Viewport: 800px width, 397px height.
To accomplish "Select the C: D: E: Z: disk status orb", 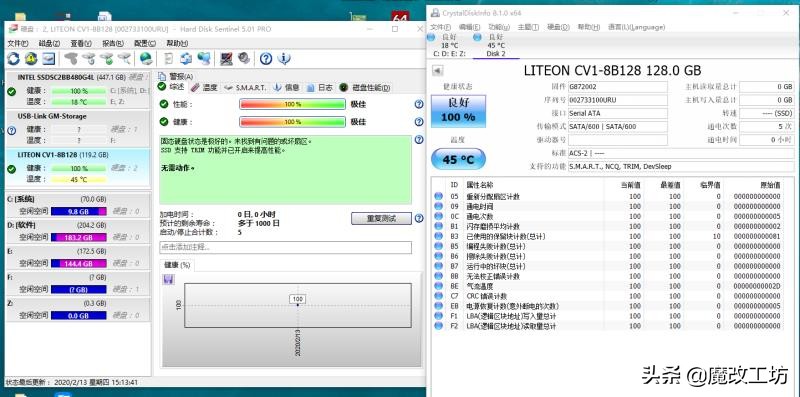I will 431,37.
